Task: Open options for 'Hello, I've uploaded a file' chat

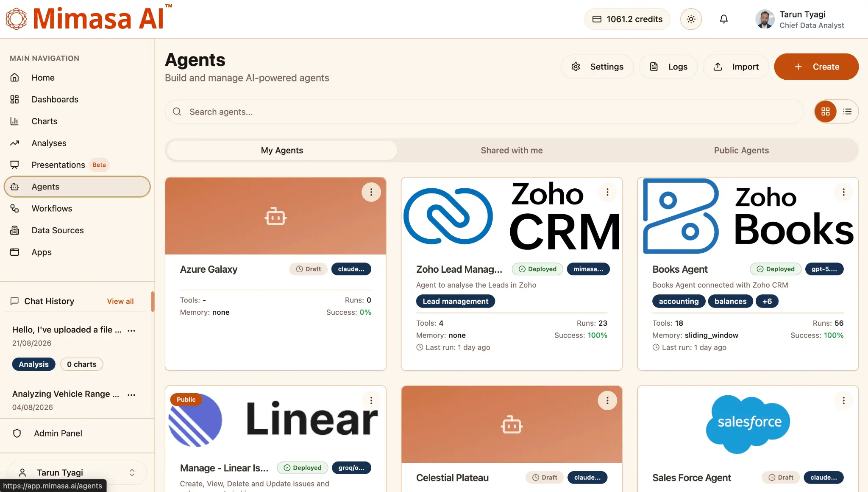Action: (131, 330)
